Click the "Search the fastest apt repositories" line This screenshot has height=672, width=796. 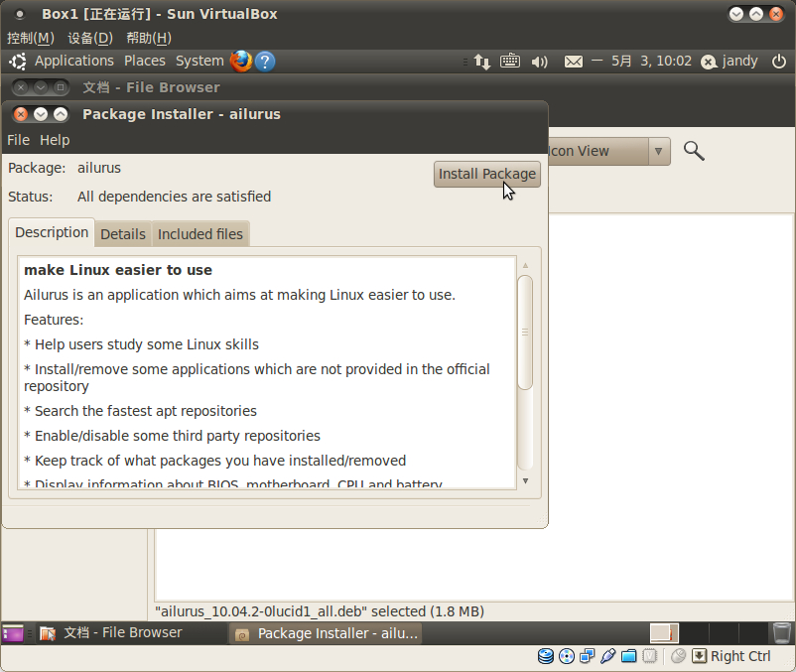[x=141, y=411]
